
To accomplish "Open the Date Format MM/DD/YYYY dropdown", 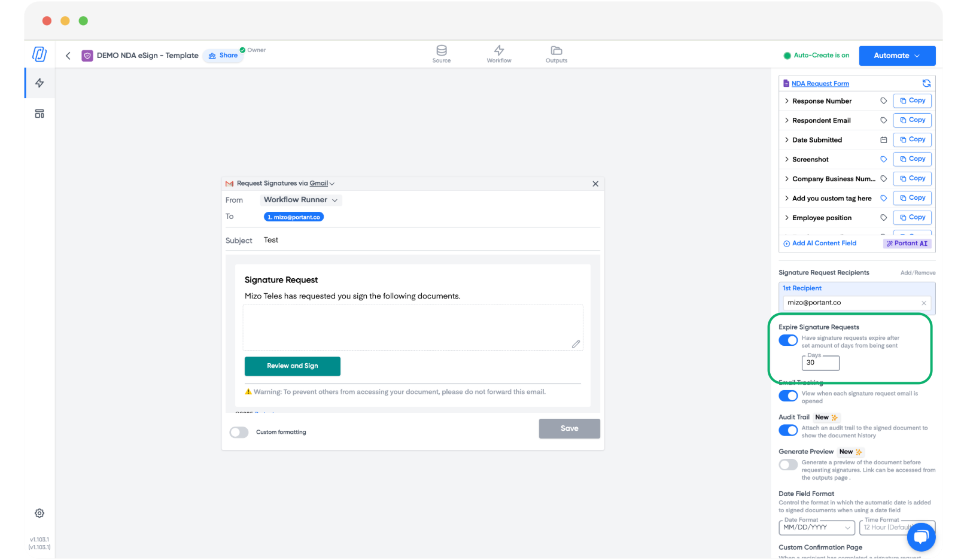I will click(x=817, y=528).
